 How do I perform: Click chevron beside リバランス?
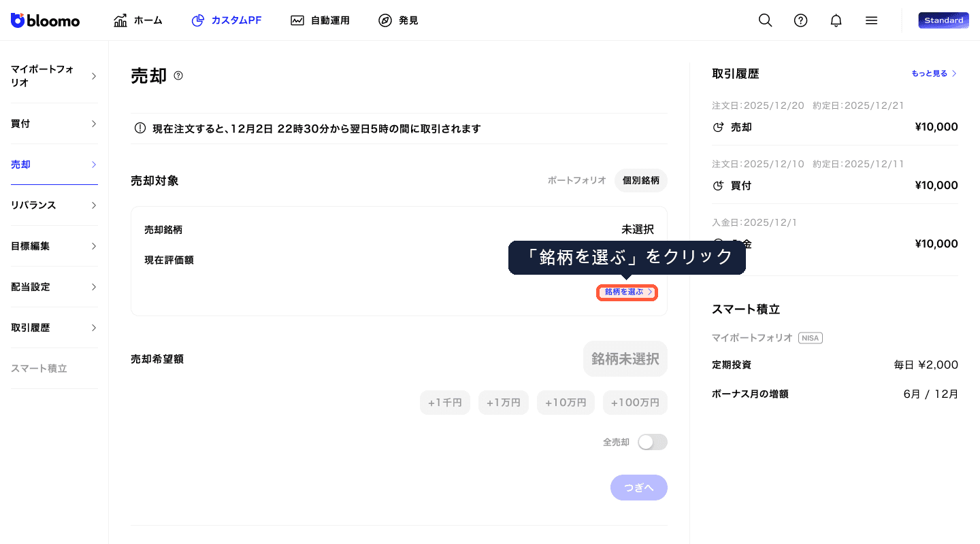(94, 205)
